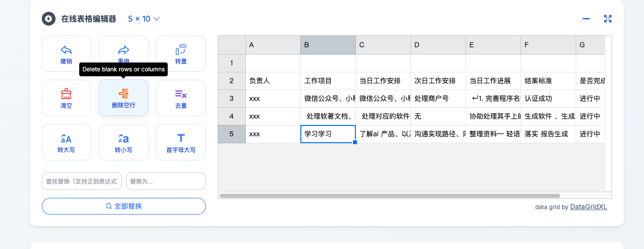Open the DataGridXL link
This screenshot has width=644, height=249.
588,207
